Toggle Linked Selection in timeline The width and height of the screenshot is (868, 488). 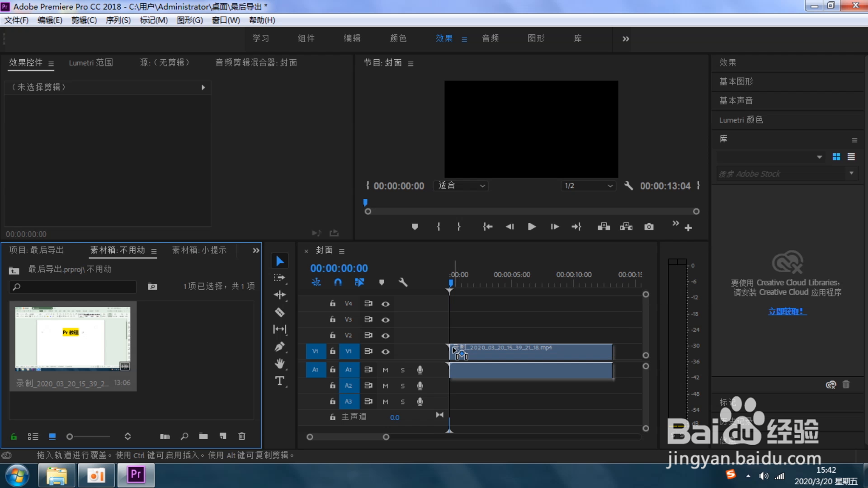coord(359,282)
